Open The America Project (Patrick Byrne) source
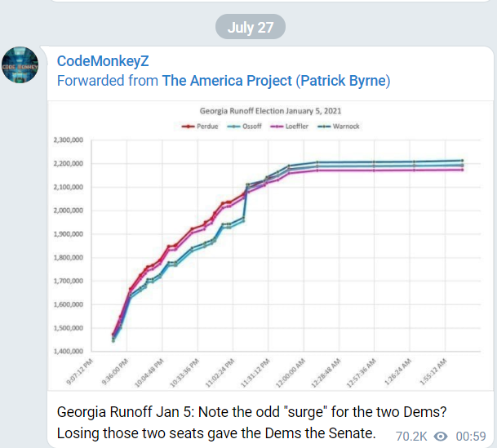Image resolution: width=497 pixels, height=448 pixels. [276, 81]
